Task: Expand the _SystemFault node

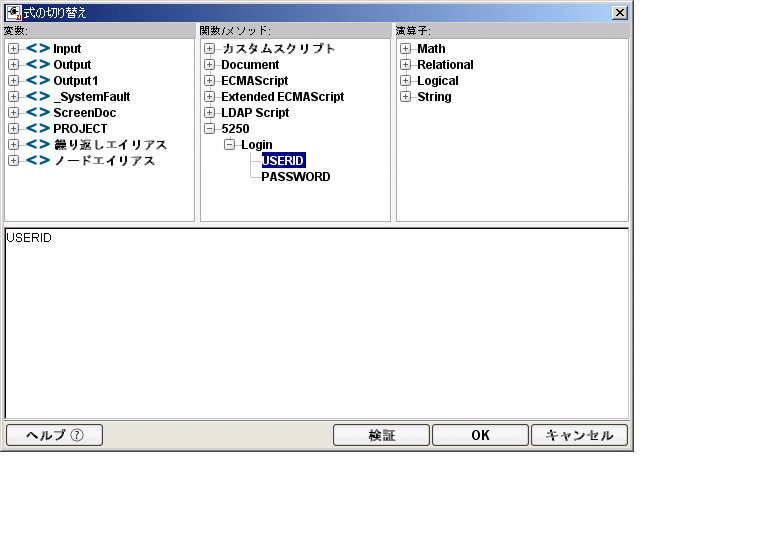Action: (x=14, y=97)
